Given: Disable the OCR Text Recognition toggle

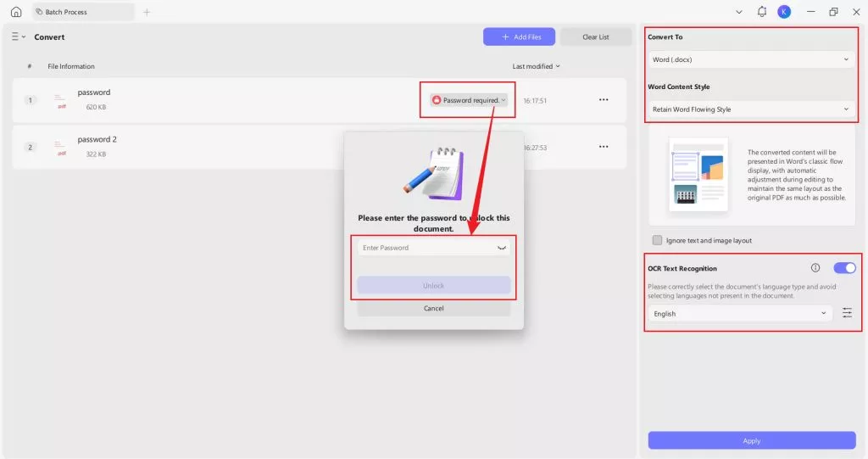Looking at the screenshot, I should coord(844,268).
